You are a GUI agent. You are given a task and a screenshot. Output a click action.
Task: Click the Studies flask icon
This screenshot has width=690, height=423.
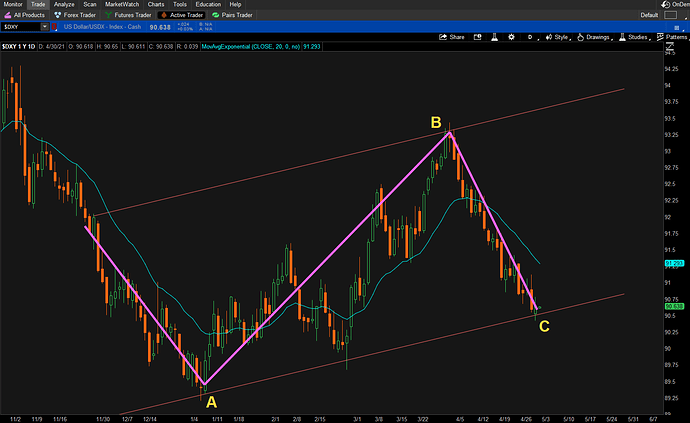coord(628,37)
